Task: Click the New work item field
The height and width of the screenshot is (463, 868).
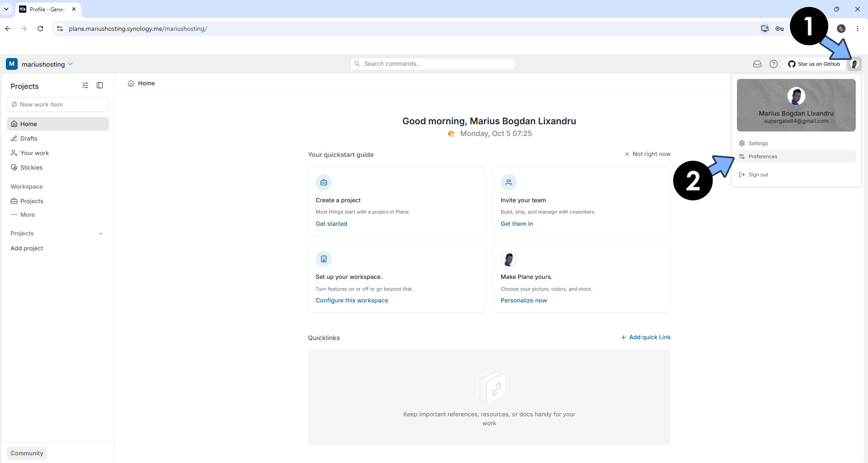Action: [x=58, y=104]
